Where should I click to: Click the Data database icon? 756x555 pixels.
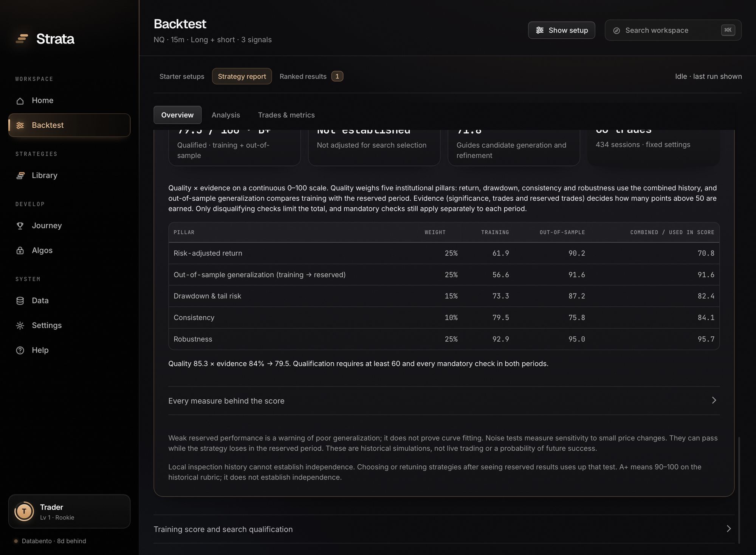pos(20,301)
